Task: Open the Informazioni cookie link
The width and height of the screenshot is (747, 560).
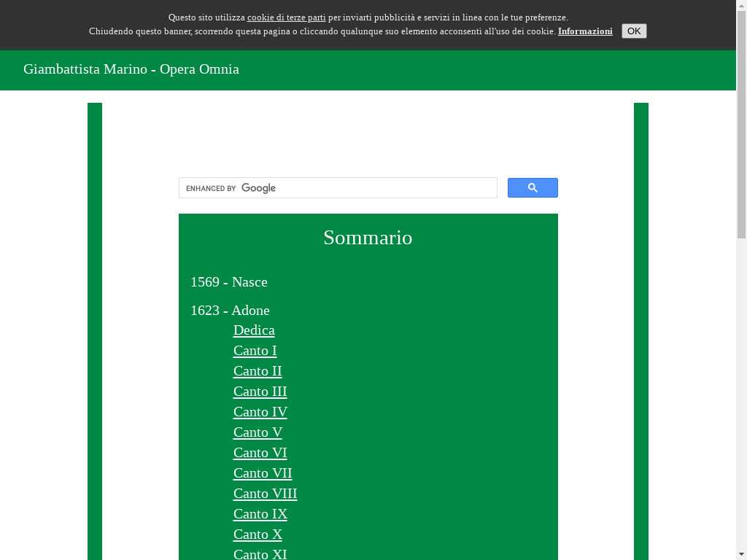Action: click(584, 31)
